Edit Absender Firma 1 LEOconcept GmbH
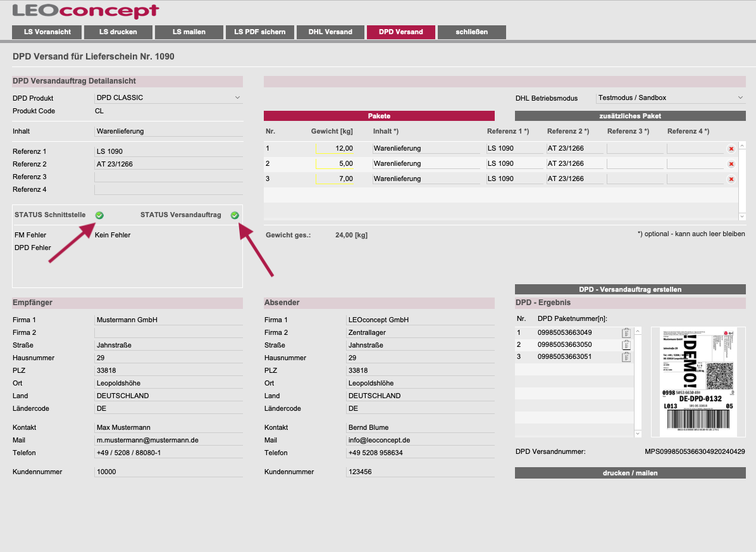The image size is (756, 552). (x=421, y=320)
